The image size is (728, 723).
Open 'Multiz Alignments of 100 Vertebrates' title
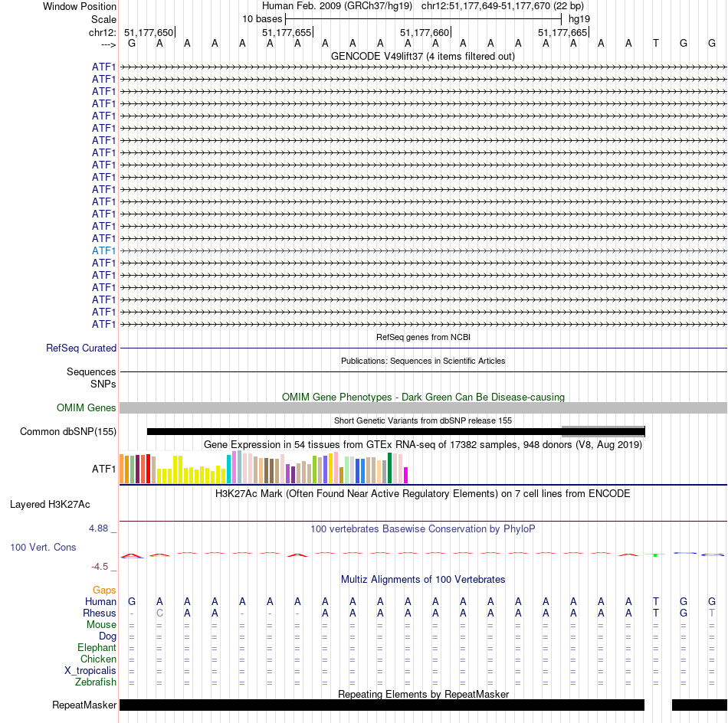pyautogui.click(x=423, y=580)
